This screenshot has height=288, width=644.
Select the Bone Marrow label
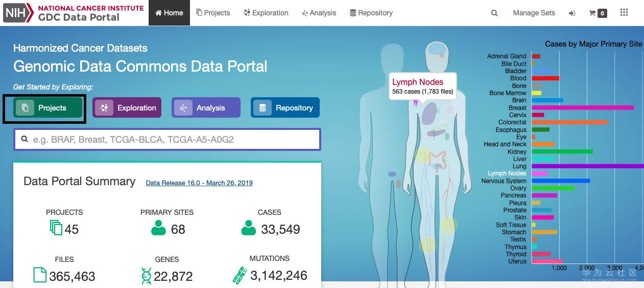[x=508, y=93]
